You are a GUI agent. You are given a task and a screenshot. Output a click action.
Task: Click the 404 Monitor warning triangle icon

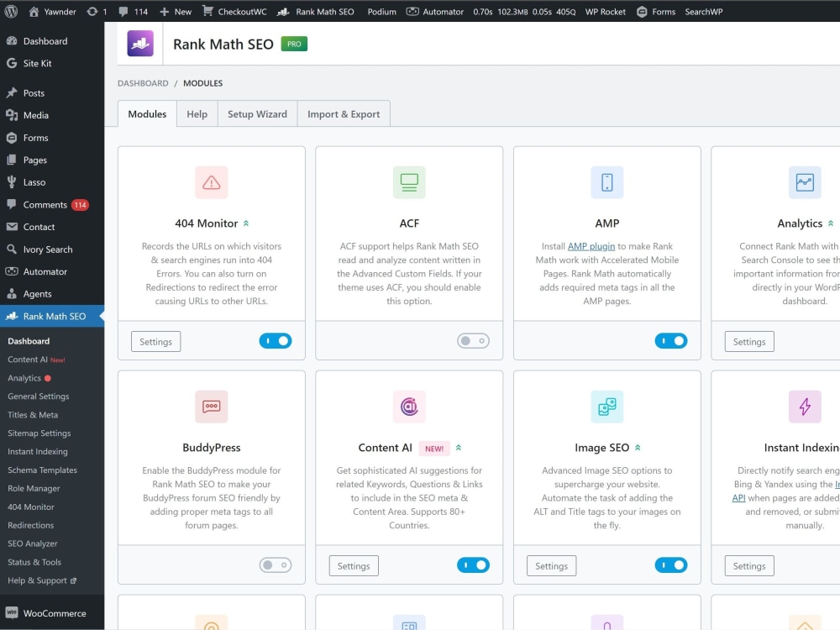pyautogui.click(x=211, y=182)
